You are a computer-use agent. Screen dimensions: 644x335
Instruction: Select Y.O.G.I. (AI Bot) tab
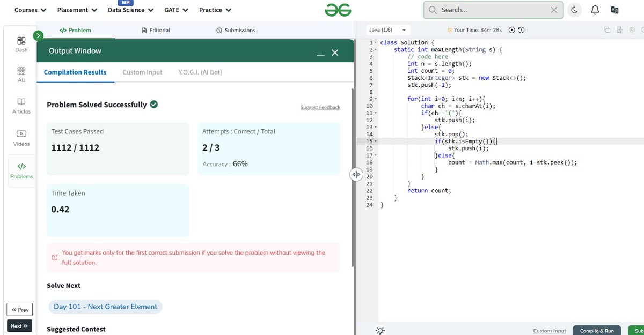(x=200, y=72)
